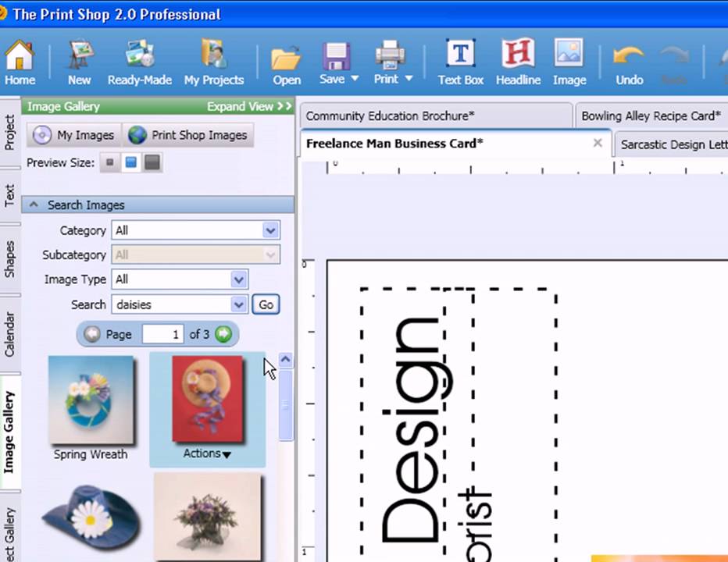Go to Home screen
Screen dimensions: 728x562
point(20,62)
